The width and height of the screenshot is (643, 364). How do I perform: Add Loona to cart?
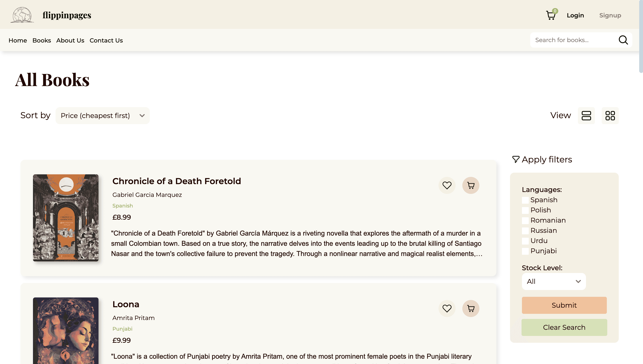(x=471, y=308)
